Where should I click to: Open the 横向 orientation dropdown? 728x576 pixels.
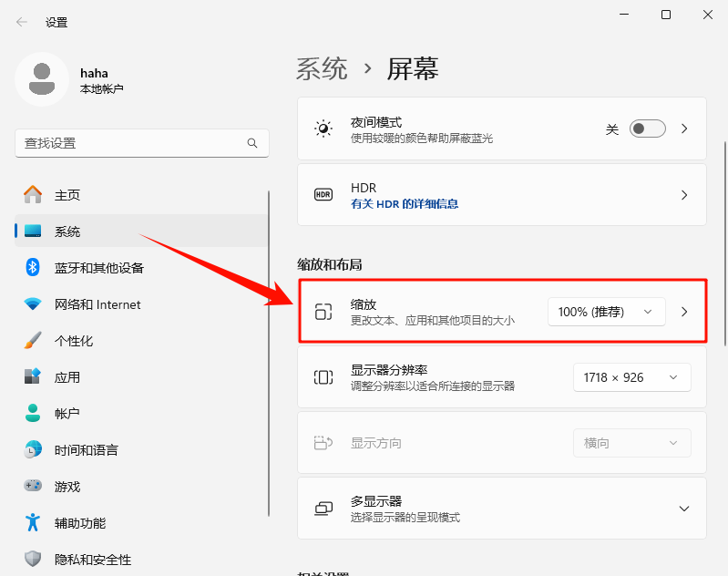tap(632, 443)
